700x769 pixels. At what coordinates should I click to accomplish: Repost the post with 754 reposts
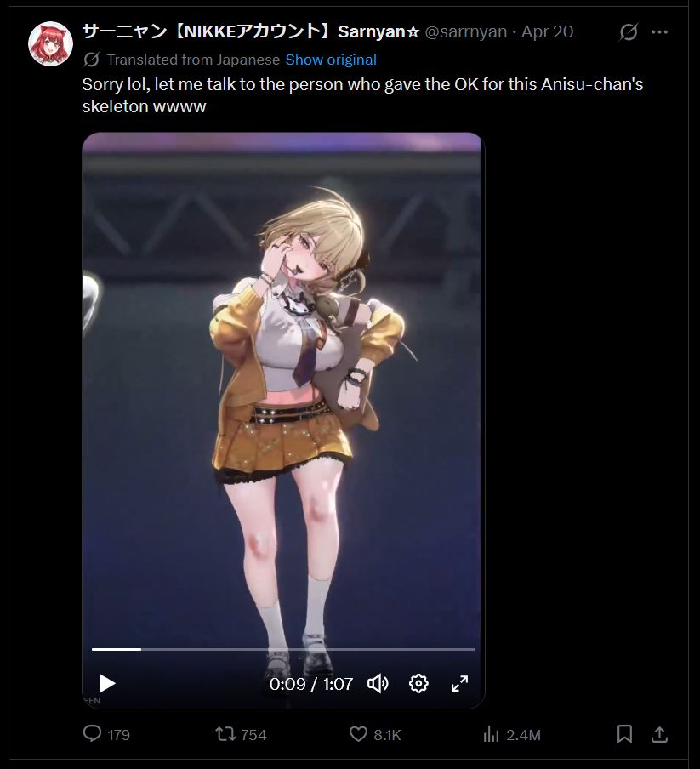point(241,734)
